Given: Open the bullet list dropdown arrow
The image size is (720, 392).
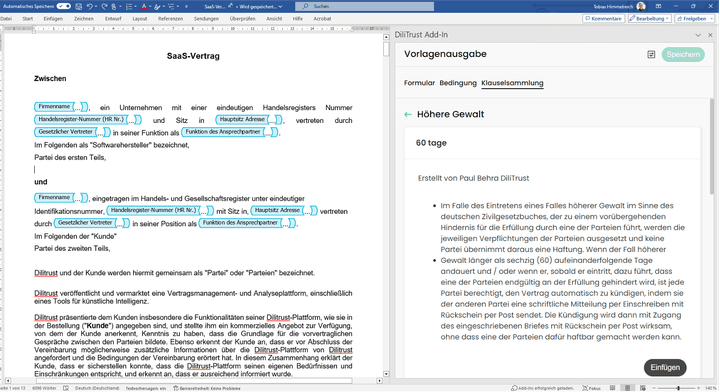Looking at the screenshot, I should click(135, 6).
